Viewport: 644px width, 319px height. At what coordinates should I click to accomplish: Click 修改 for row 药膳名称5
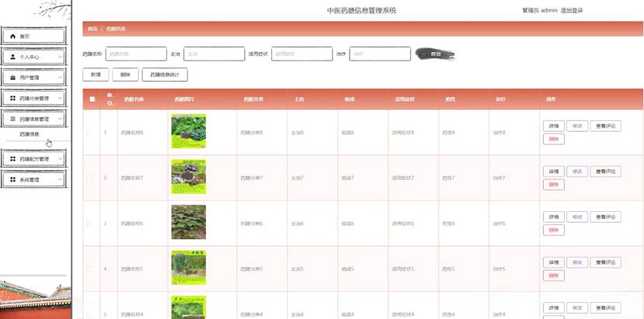[577, 263]
